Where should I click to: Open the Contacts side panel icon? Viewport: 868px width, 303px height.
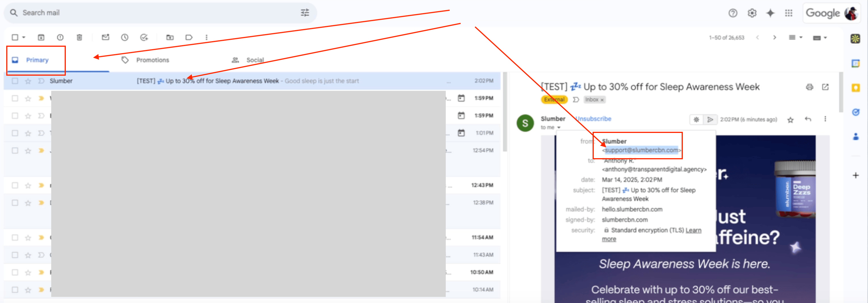point(856,136)
